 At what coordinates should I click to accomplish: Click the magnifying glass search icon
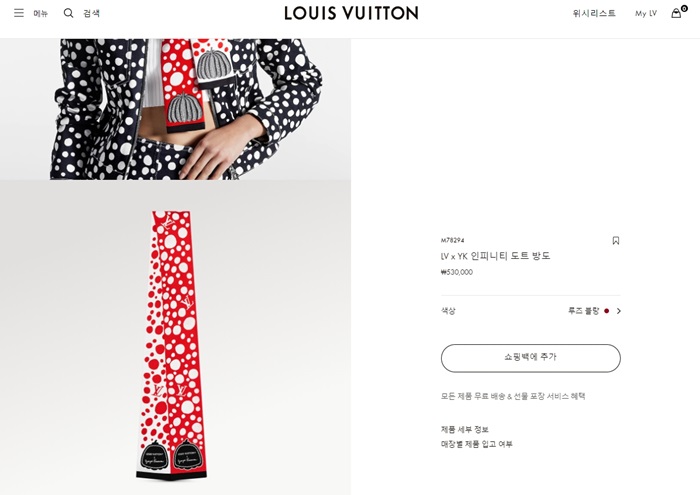68,13
